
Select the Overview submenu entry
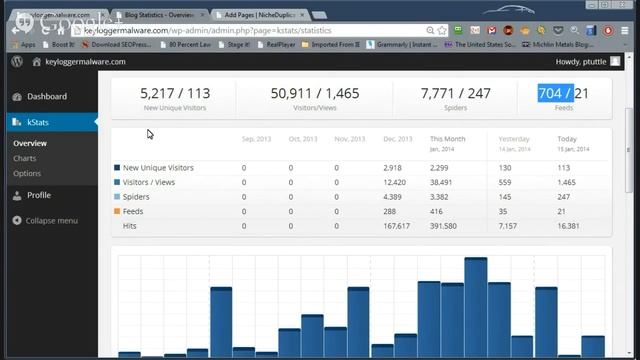30,143
